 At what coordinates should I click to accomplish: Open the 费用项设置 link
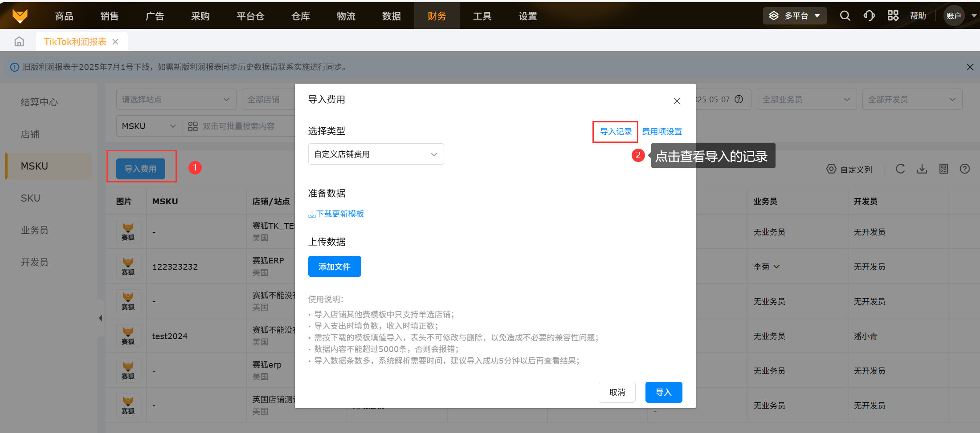pyautogui.click(x=662, y=132)
